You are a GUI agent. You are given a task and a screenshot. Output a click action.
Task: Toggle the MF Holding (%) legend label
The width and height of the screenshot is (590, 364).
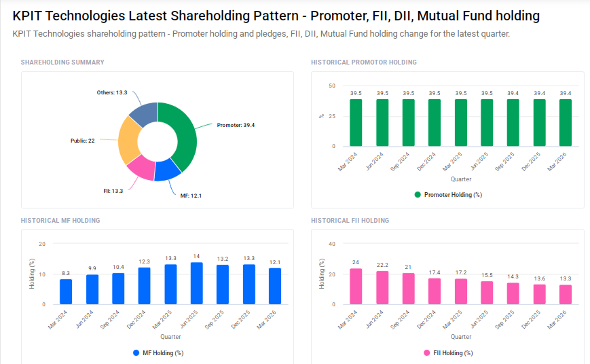(x=164, y=352)
